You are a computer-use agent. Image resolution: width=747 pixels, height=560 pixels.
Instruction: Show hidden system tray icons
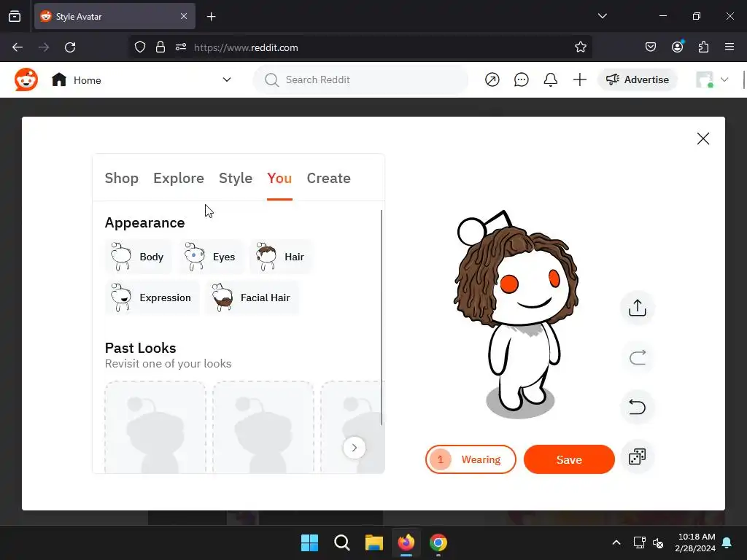click(616, 542)
